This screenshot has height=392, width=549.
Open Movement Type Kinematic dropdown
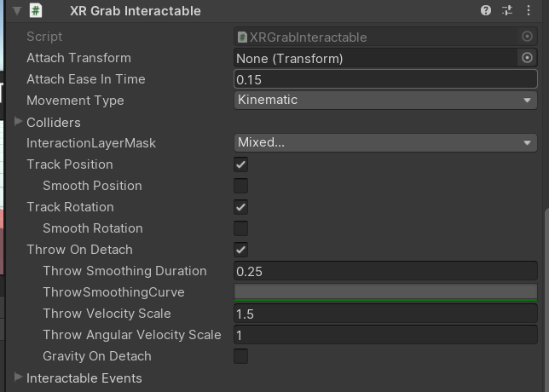pos(385,101)
